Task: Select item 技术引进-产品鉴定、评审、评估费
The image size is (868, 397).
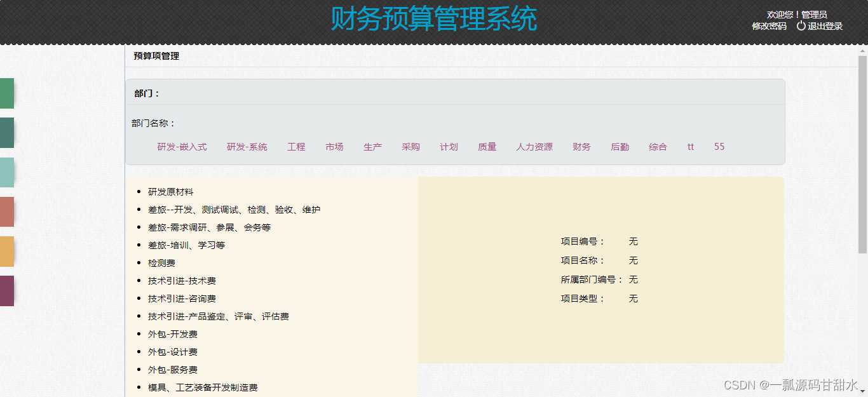Action: tap(219, 316)
